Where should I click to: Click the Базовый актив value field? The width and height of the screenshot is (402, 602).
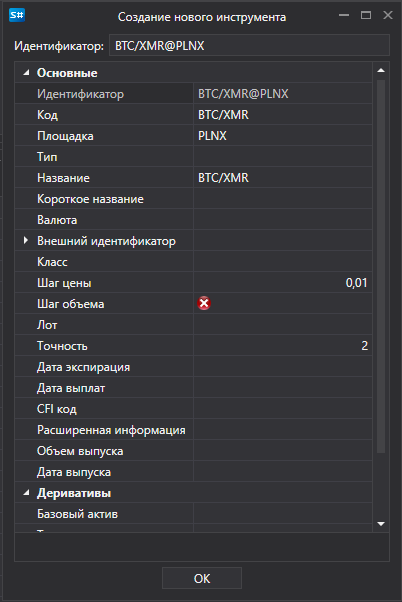coord(283,514)
